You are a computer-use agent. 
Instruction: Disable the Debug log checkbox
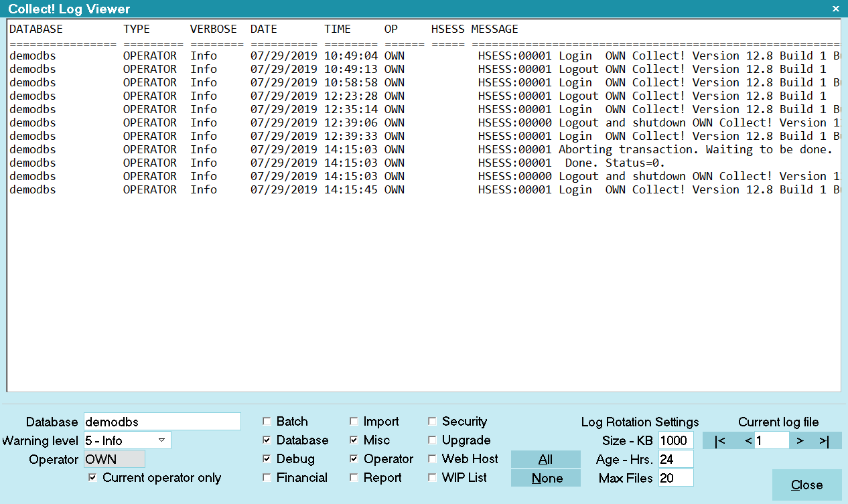point(267,459)
